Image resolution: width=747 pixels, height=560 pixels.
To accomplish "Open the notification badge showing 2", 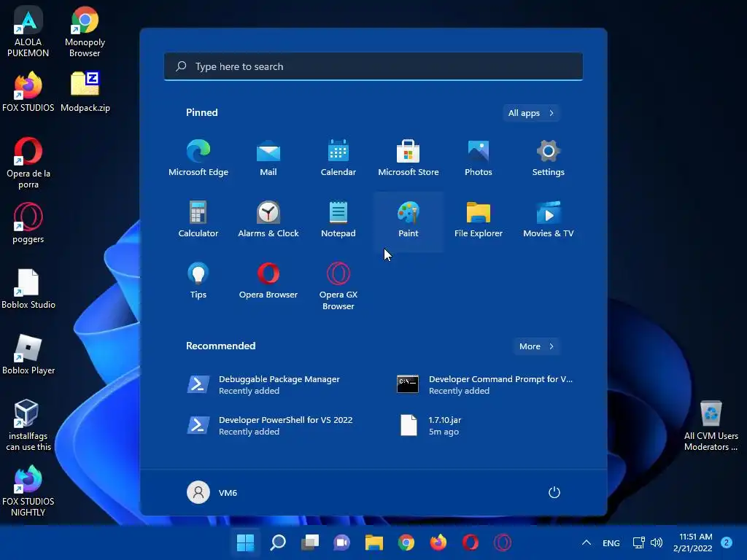I will point(727,542).
